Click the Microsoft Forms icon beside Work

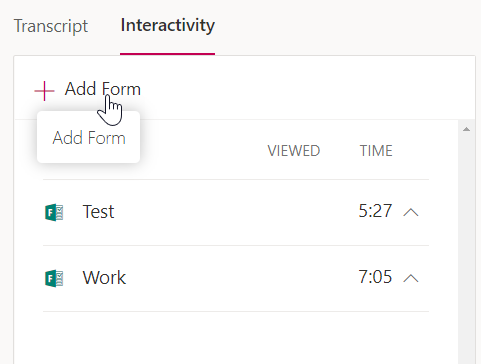pos(54,278)
